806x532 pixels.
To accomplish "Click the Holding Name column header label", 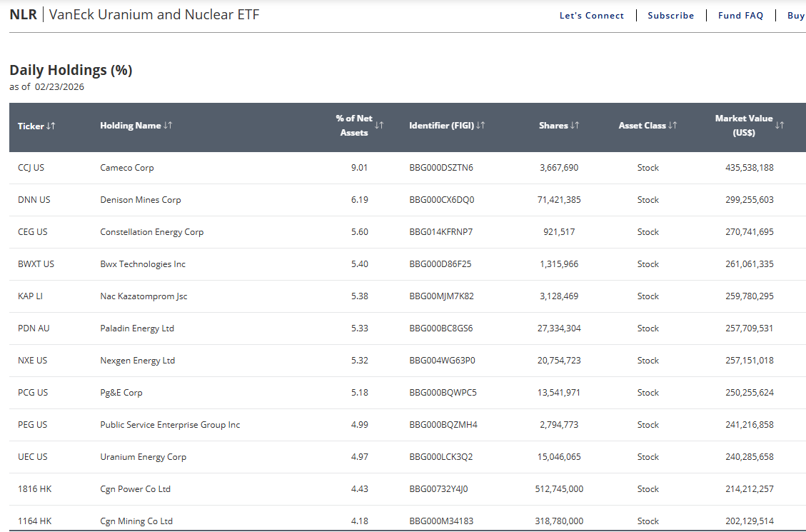I will (x=131, y=126).
